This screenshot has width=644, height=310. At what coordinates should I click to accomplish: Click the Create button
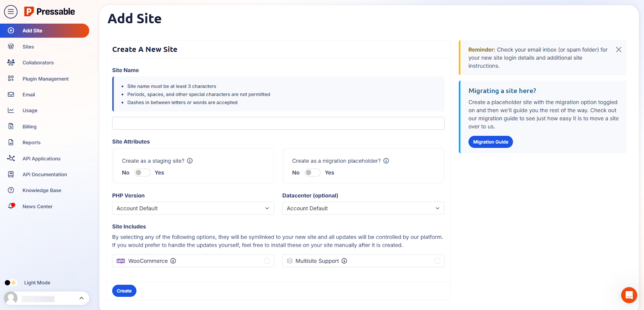tap(124, 291)
